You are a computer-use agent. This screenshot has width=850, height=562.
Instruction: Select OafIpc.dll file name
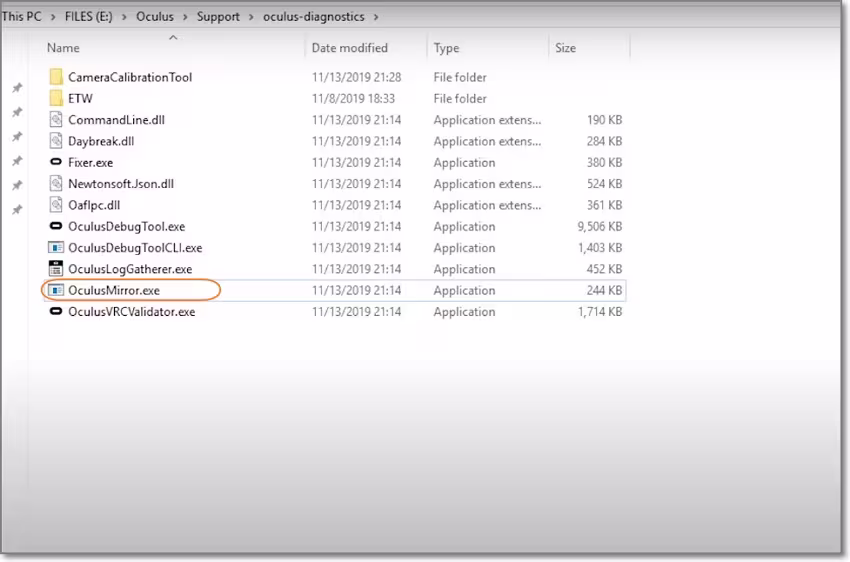pyautogui.click(x=94, y=205)
